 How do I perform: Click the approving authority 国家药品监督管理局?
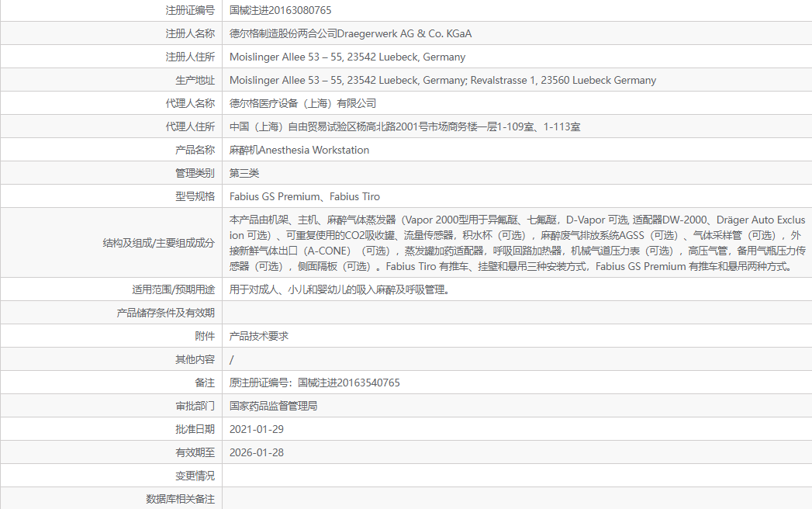click(274, 407)
